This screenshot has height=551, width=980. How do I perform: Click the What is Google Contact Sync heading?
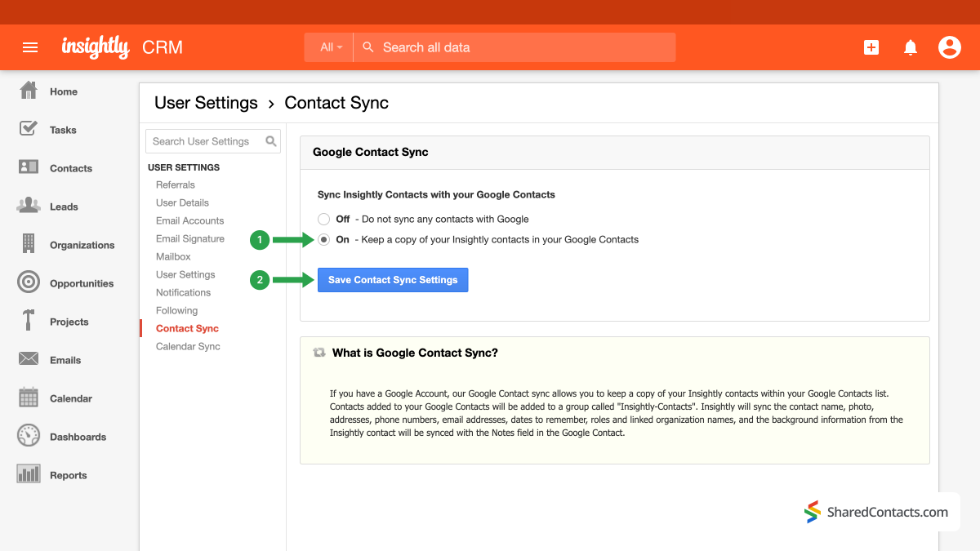pyautogui.click(x=415, y=353)
